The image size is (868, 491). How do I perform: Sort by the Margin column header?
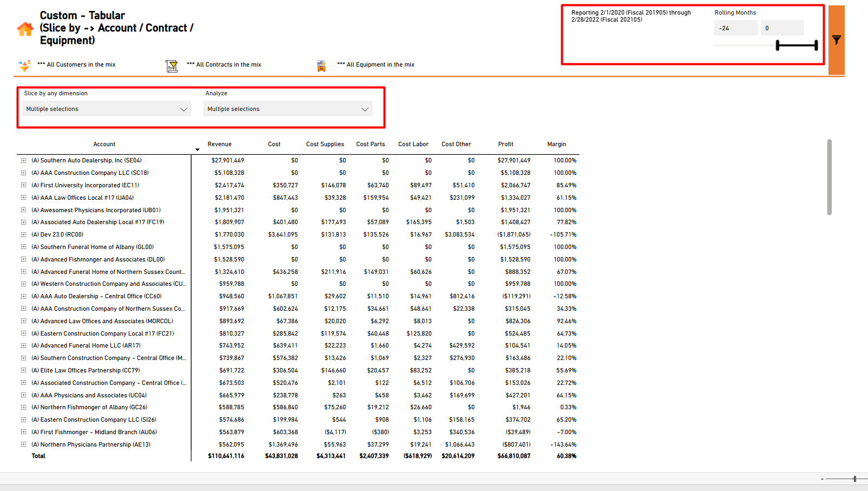point(556,144)
